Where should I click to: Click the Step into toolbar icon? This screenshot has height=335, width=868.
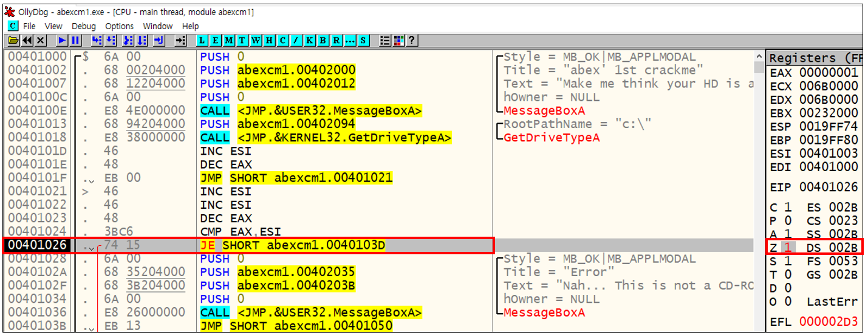[97, 41]
